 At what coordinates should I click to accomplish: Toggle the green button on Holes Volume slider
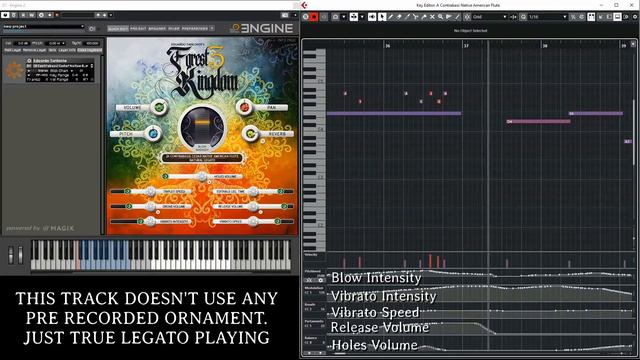tap(165, 176)
